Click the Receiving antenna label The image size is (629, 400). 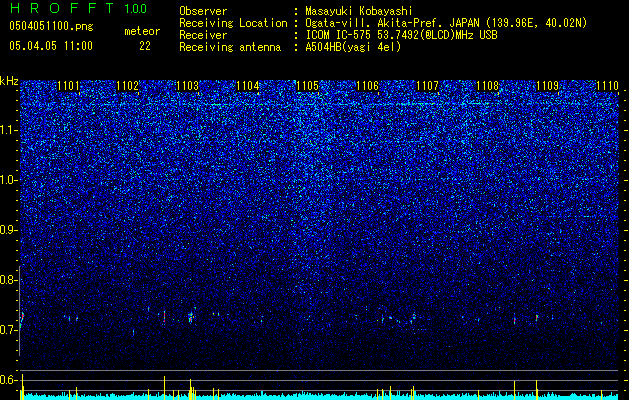point(230,47)
